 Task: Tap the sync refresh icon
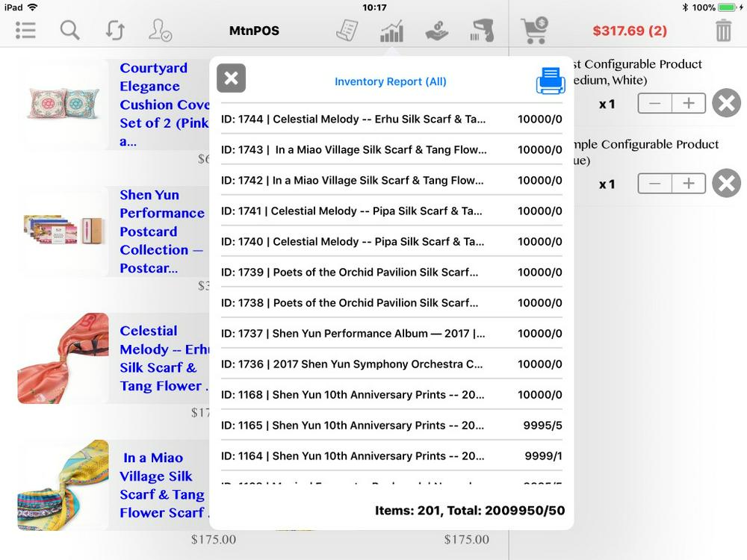click(115, 31)
